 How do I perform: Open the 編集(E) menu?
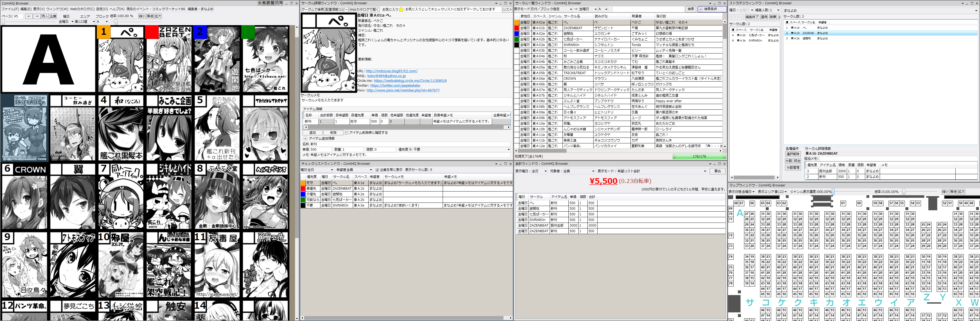click(x=26, y=9)
